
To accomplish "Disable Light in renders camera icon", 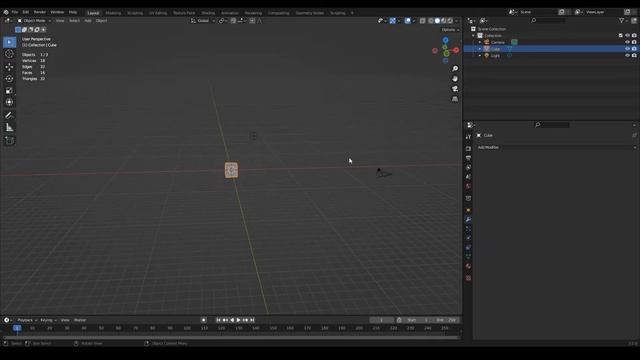I will (634, 56).
